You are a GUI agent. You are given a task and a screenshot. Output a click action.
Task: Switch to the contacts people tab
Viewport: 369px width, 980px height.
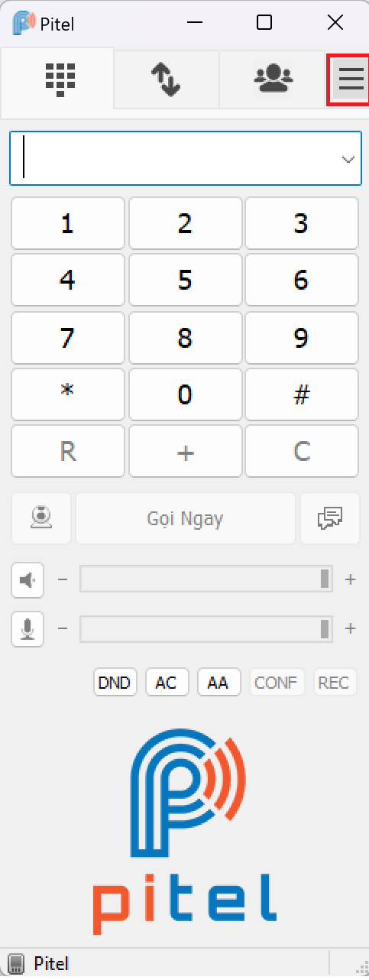pyautogui.click(x=273, y=79)
